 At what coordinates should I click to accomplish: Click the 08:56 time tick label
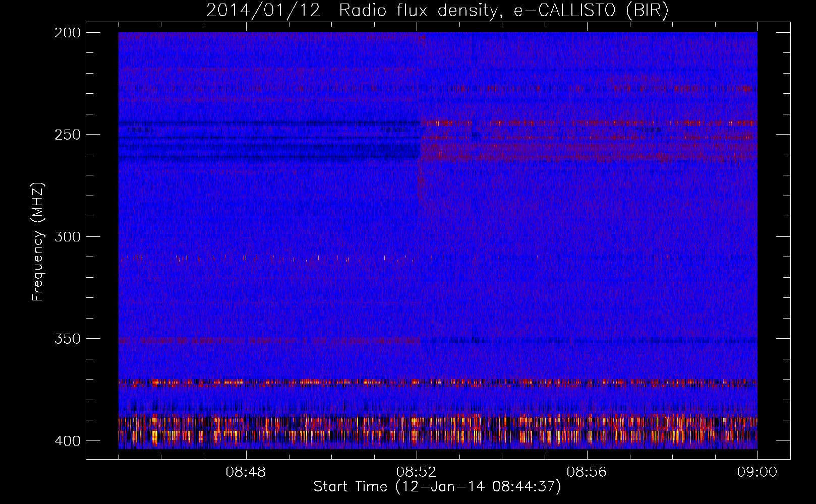587,472
